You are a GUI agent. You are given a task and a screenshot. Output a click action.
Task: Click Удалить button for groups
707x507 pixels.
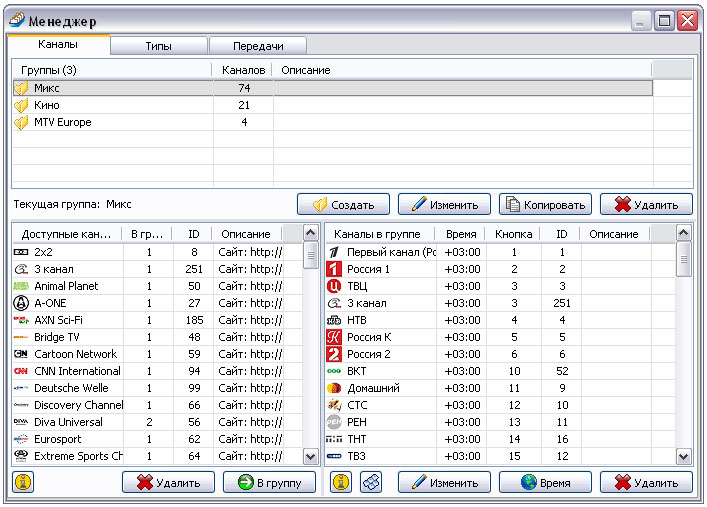click(x=646, y=204)
